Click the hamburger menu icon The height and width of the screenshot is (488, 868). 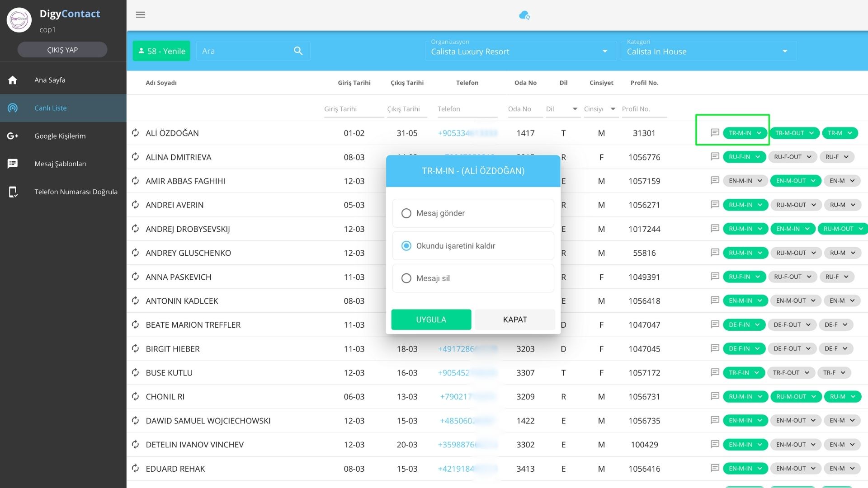coord(141,15)
